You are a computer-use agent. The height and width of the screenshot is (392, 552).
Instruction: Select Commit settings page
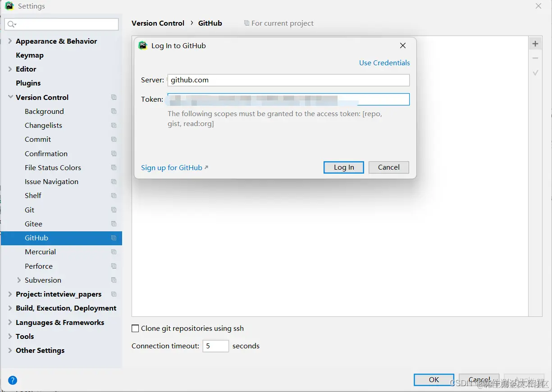tap(38, 140)
